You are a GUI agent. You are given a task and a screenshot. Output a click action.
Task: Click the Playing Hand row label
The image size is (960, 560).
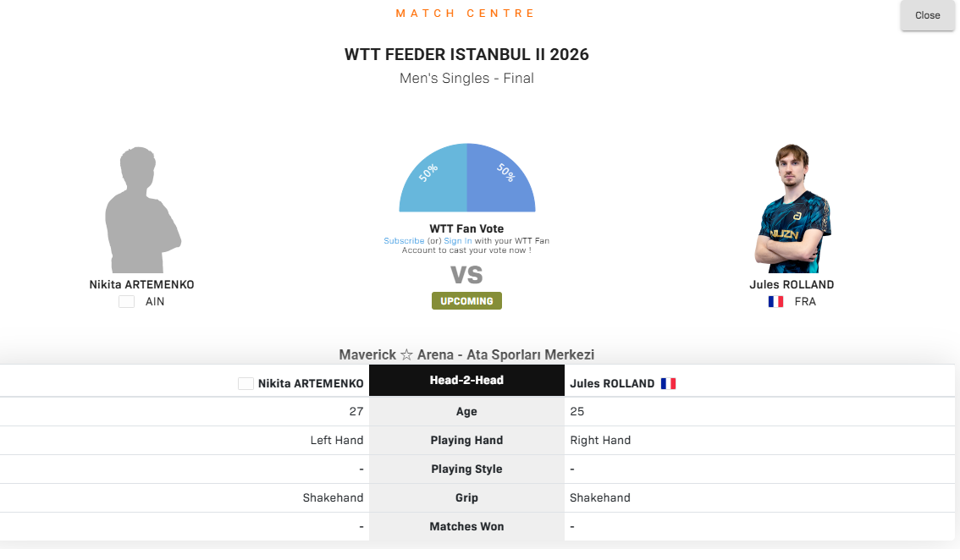(x=466, y=440)
